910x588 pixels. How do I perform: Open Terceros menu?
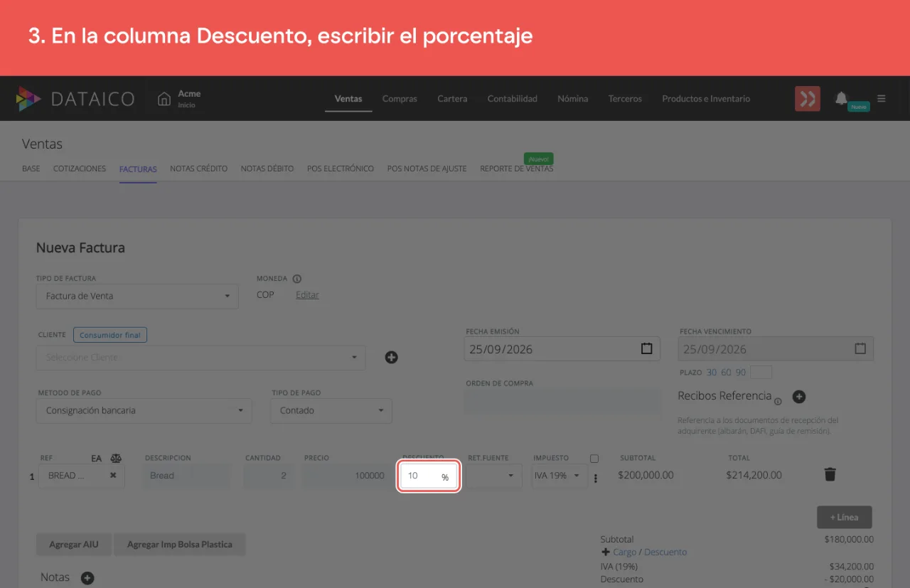pos(625,99)
